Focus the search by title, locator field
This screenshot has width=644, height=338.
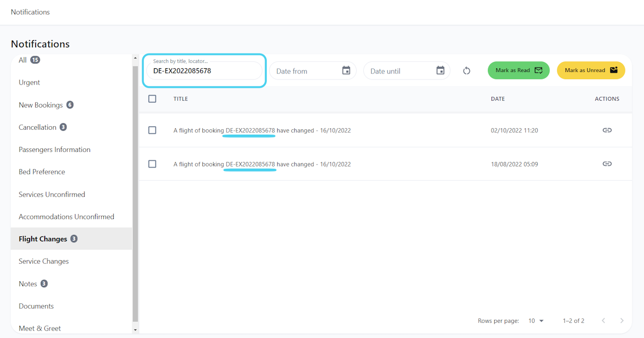pos(204,70)
